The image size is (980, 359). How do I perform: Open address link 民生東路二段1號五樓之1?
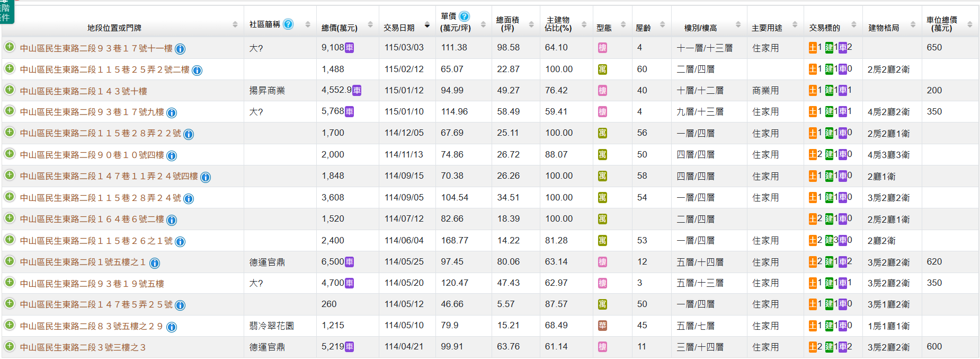point(83,262)
